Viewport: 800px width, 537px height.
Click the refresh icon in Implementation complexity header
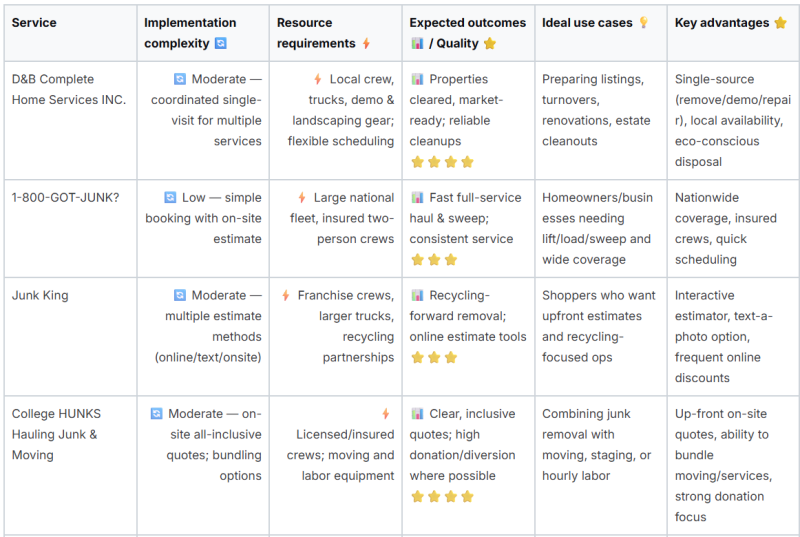point(220,43)
